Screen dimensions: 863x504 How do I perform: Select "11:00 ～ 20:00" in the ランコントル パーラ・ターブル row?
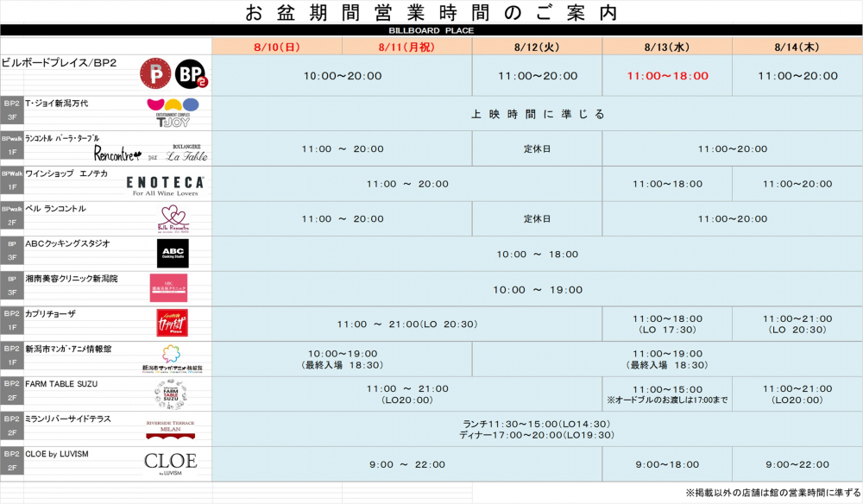click(343, 148)
